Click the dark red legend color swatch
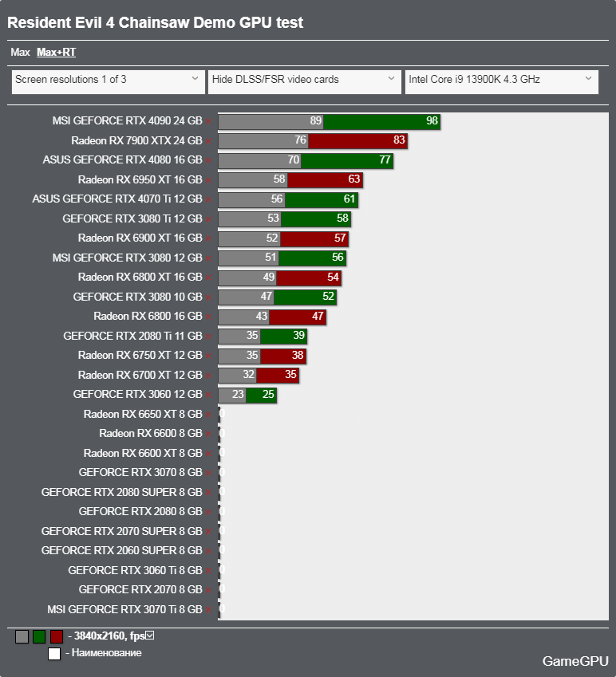The height and width of the screenshot is (677, 616). pos(57,636)
